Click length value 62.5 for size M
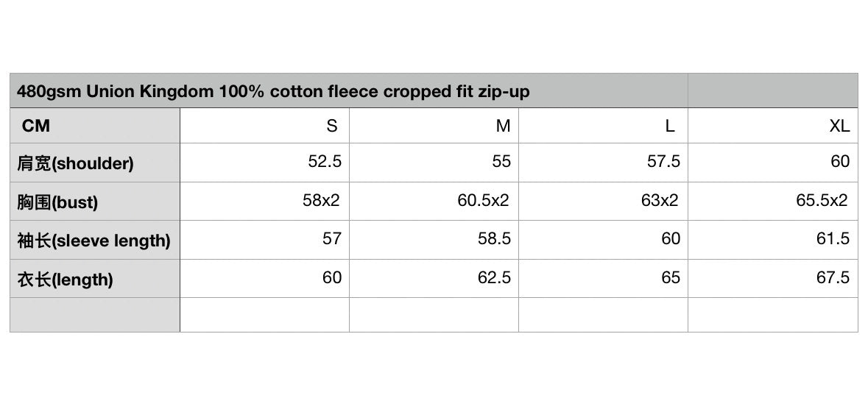Image resolution: width=868 pixels, height=409 pixels. click(x=494, y=277)
